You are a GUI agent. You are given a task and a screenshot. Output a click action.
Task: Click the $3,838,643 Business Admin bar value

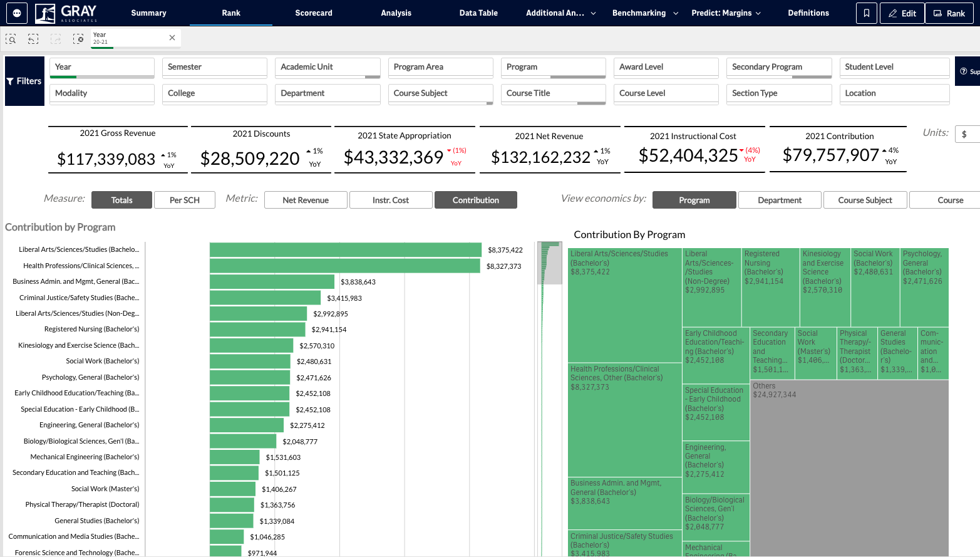(358, 282)
